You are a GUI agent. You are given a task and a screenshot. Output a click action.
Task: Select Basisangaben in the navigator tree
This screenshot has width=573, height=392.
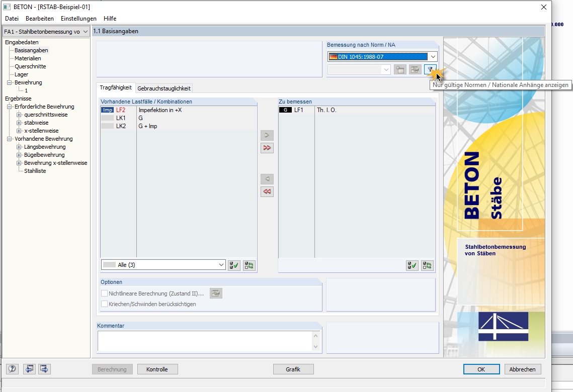click(31, 50)
